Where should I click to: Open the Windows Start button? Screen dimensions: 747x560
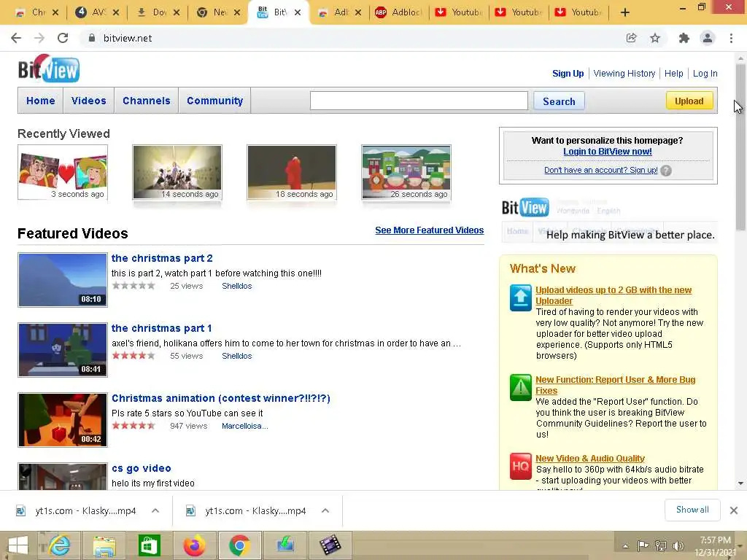[x=18, y=545]
